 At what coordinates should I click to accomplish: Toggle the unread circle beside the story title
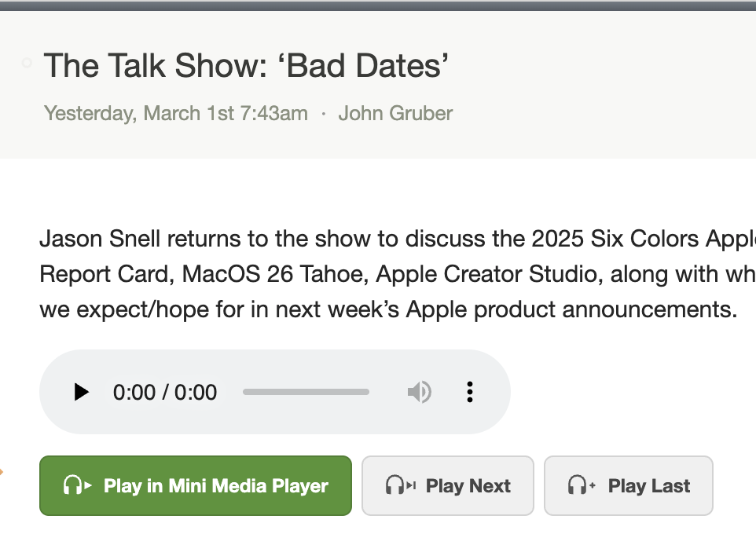pyautogui.click(x=27, y=63)
